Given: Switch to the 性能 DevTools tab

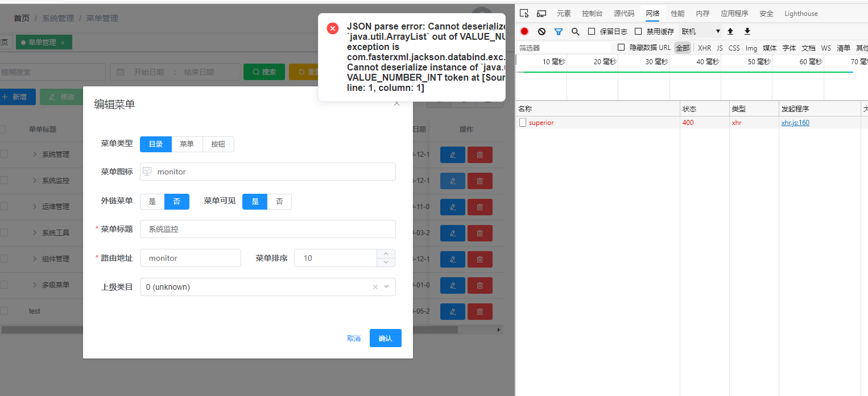Looking at the screenshot, I should click(x=677, y=14).
